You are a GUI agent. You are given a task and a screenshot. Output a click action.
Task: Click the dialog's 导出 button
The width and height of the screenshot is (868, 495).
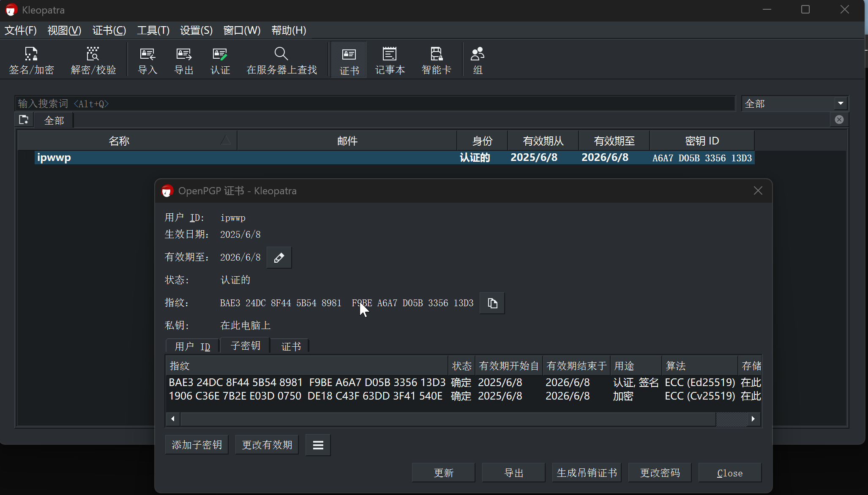pyautogui.click(x=514, y=473)
